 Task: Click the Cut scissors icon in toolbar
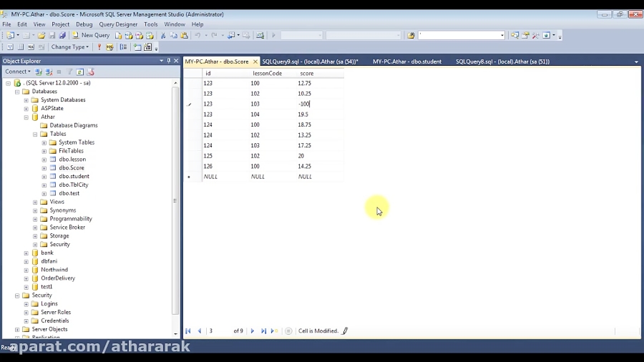pyautogui.click(x=163, y=35)
